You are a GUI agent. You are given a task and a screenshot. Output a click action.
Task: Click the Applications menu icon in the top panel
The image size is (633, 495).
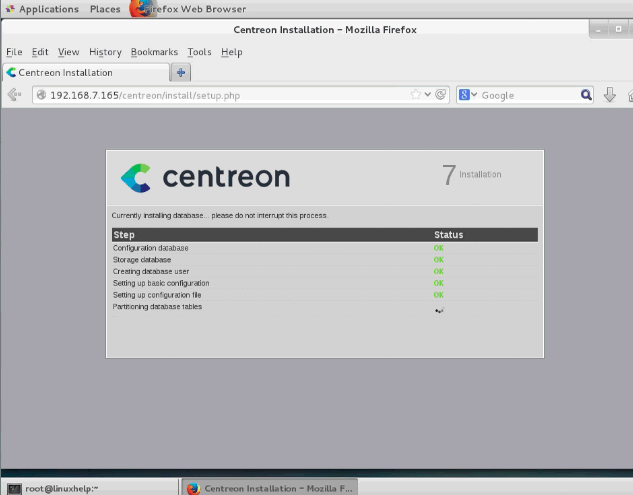click(10, 9)
